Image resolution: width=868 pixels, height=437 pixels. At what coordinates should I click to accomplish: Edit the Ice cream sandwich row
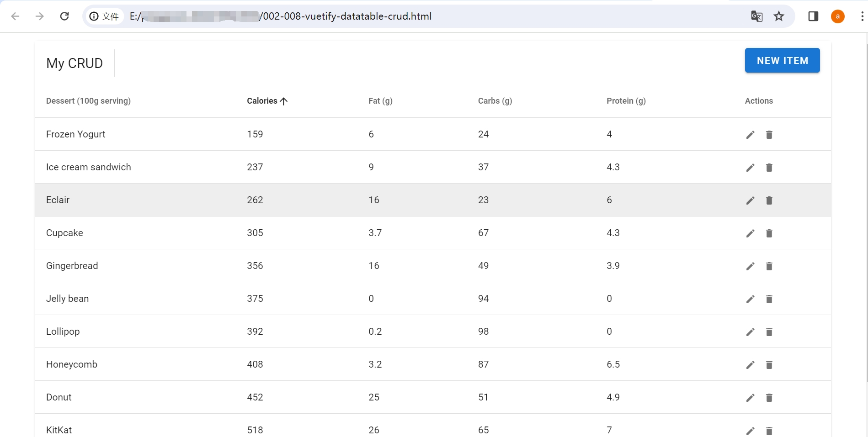[x=750, y=167]
